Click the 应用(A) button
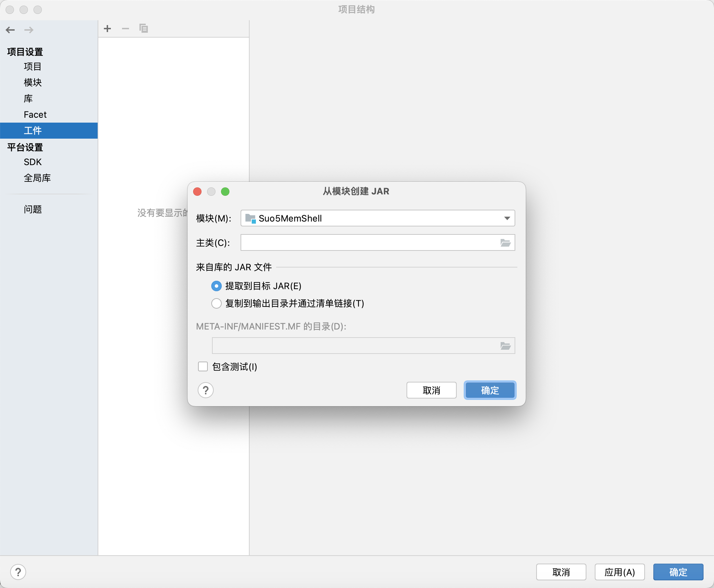 click(620, 572)
